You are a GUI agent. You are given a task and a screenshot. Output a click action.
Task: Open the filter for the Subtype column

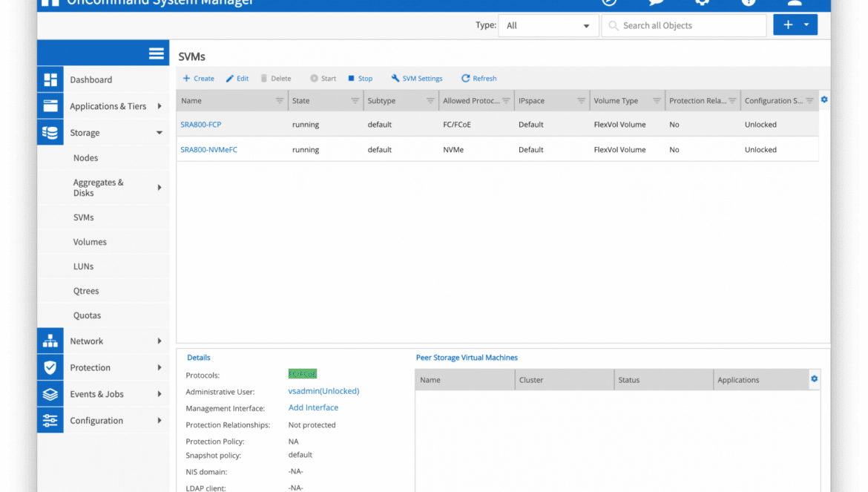coord(430,101)
